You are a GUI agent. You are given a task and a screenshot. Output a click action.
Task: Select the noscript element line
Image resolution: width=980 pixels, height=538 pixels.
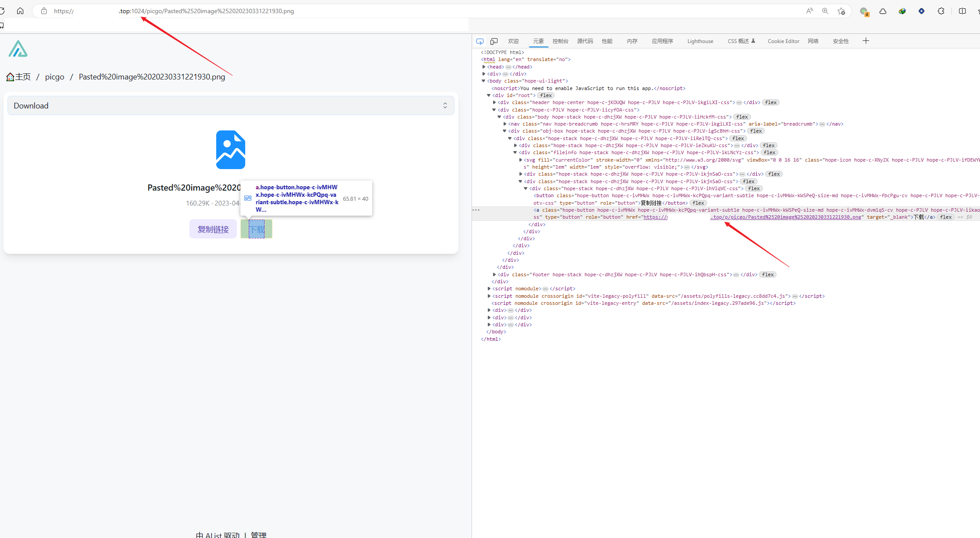pos(588,88)
